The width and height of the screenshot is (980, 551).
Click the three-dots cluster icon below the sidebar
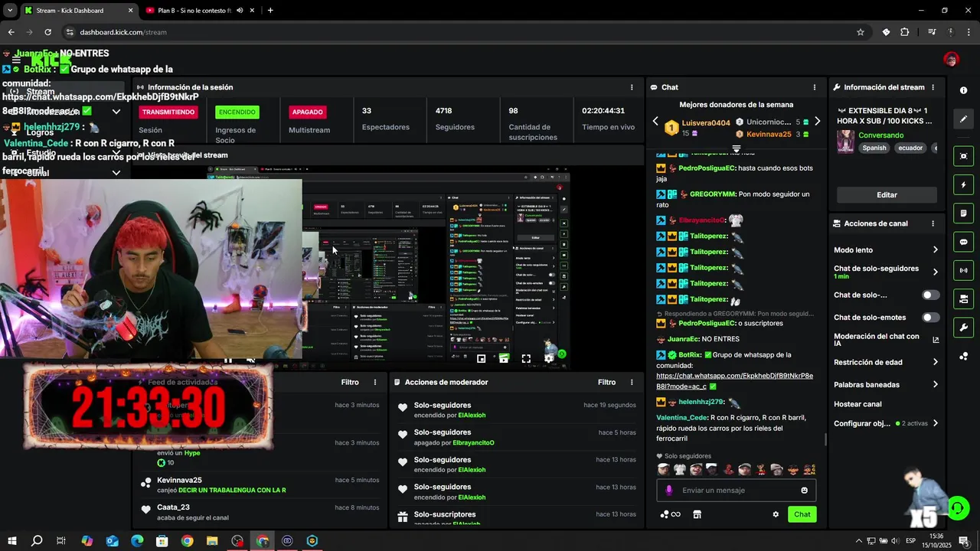coord(963,356)
